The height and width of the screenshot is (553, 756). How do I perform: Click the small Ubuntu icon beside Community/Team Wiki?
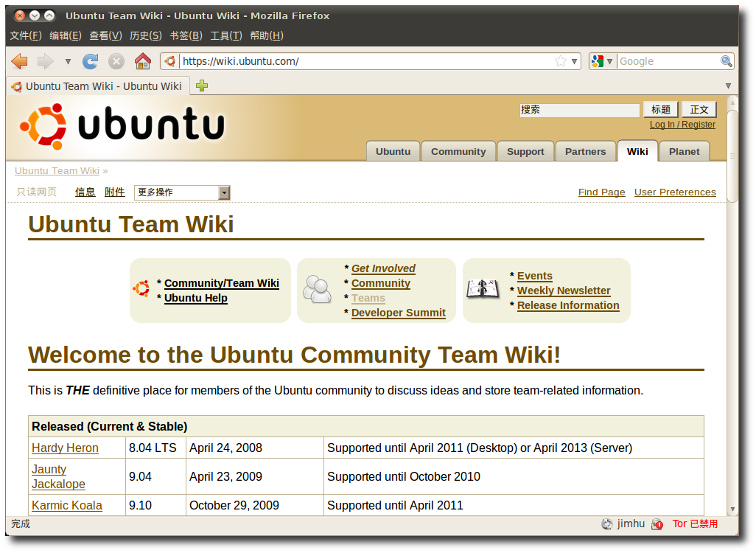pyautogui.click(x=141, y=288)
